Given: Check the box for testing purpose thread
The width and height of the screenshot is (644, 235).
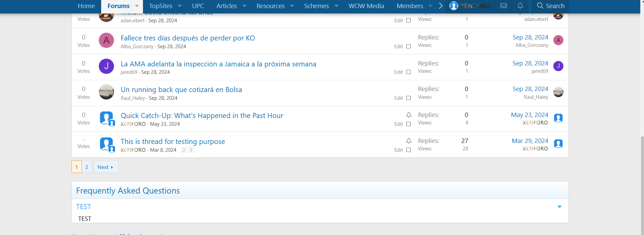Looking at the screenshot, I should 409,150.
